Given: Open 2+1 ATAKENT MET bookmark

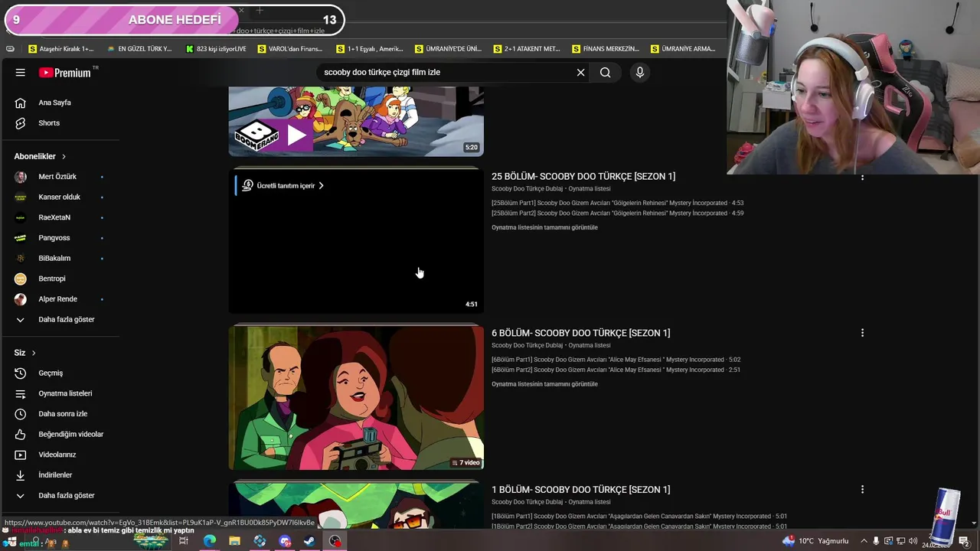Looking at the screenshot, I should coord(527,49).
